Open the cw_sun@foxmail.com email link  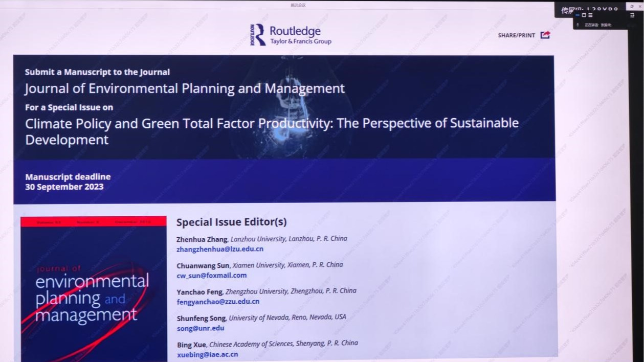coord(211,275)
